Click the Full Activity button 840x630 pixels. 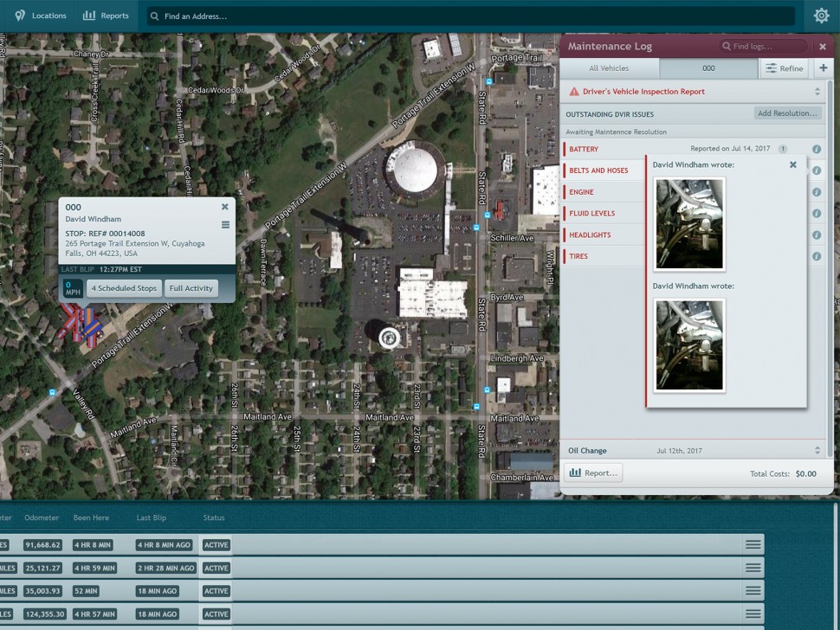coord(191,288)
